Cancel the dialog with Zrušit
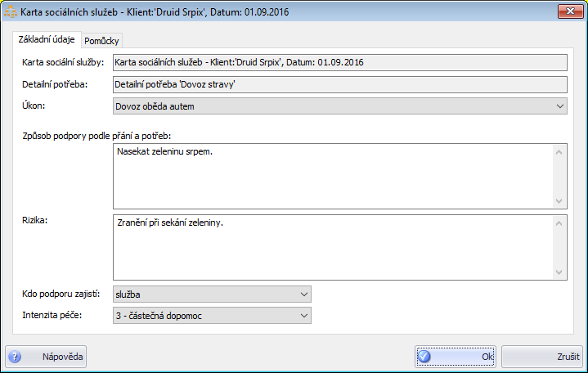The height and width of the screenshot is (373, 588). tap(541, 357)
